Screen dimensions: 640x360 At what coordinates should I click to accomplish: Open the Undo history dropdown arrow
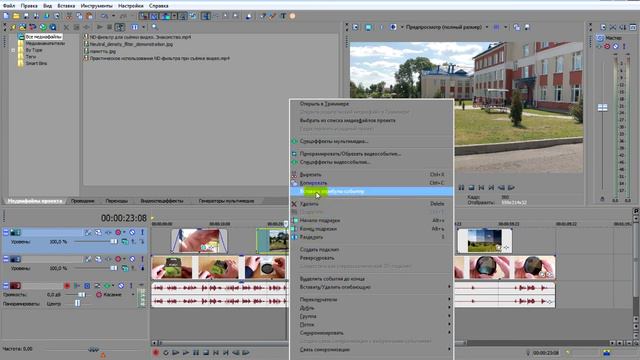click(x=113, y=16)
